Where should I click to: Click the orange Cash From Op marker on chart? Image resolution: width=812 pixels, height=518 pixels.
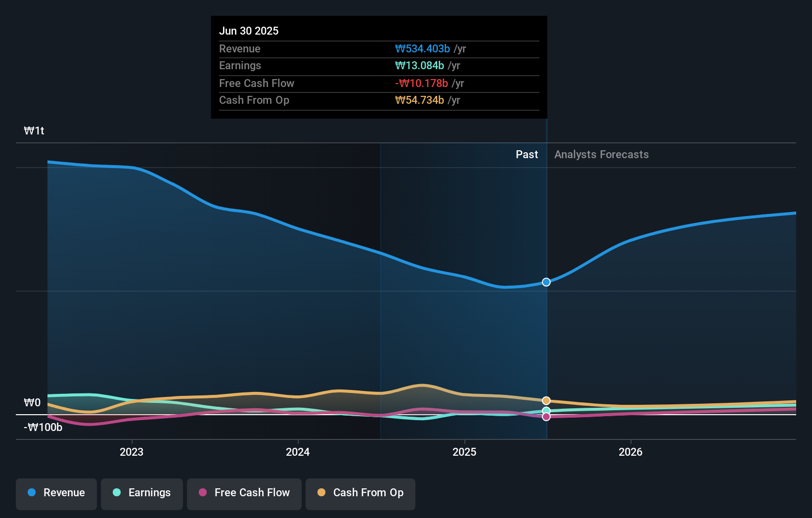tap(546, 400)
